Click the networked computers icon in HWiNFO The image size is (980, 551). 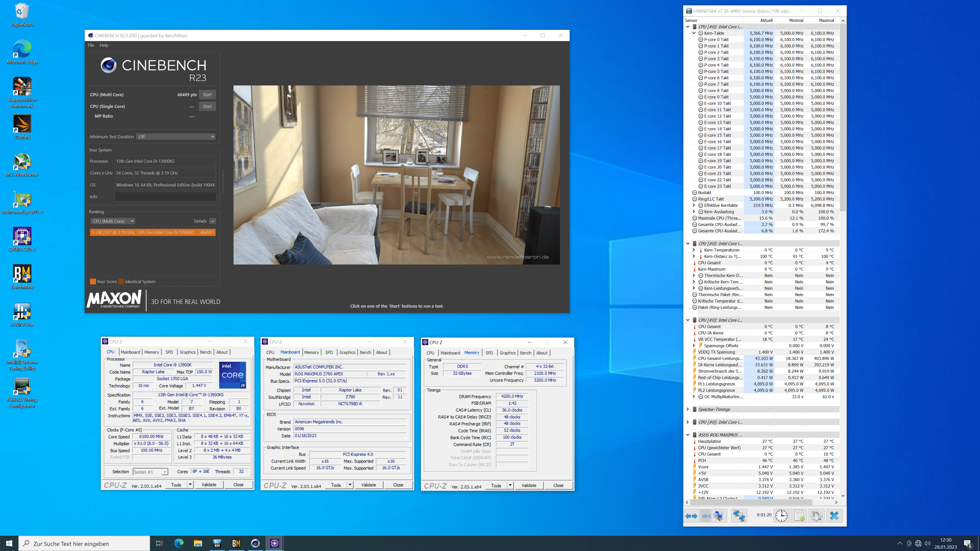pyautogui.click(x=739, y=516)
